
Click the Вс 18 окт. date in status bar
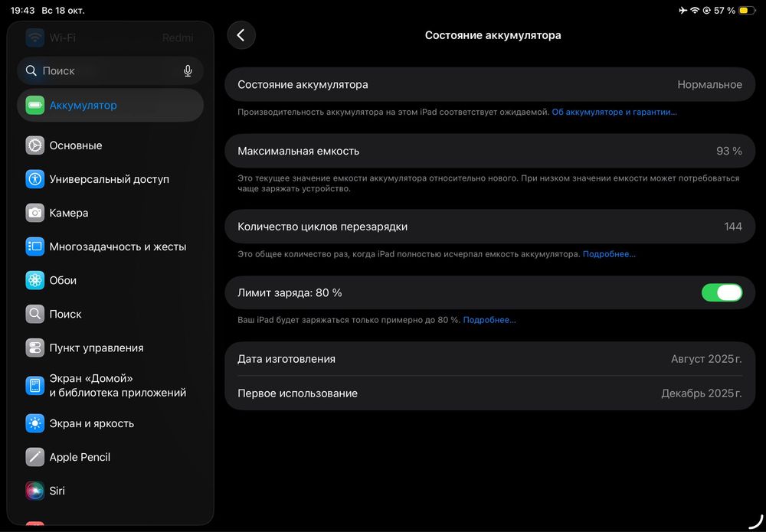(63, 10)
